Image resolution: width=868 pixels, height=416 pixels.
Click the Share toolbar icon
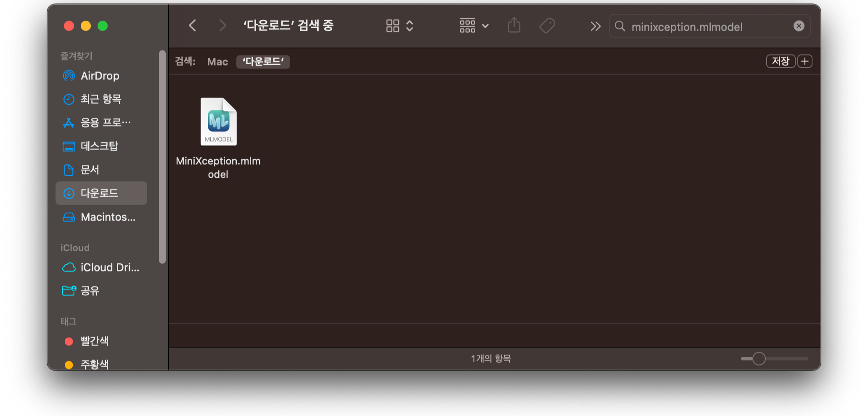[514, 25]
